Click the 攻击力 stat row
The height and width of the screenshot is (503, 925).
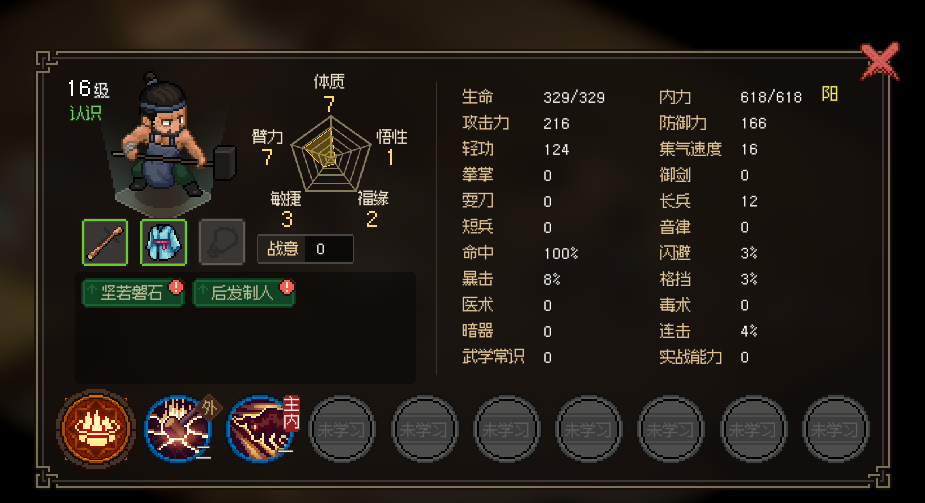(x=516, y=123)
